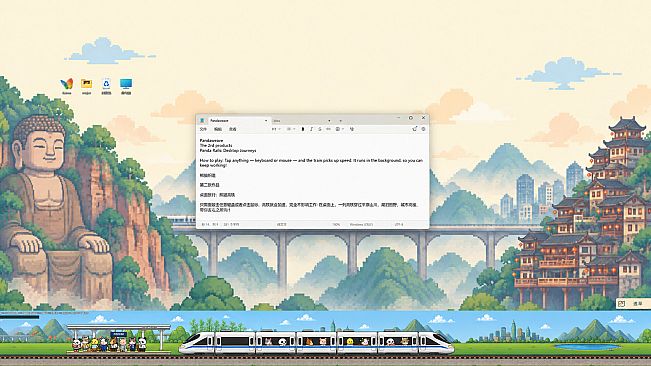Maximize the Notepad window
Image resolution: width=651 pixels, height=366 pixels.
[411, 118]
